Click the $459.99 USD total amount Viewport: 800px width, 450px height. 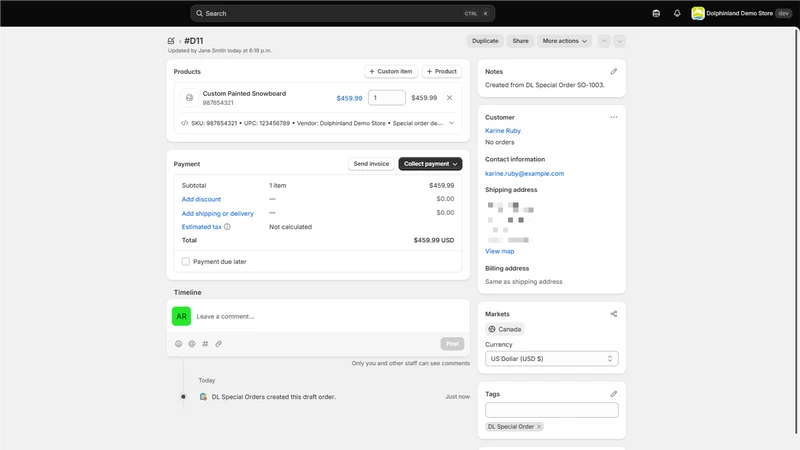[x=434, y=240]
